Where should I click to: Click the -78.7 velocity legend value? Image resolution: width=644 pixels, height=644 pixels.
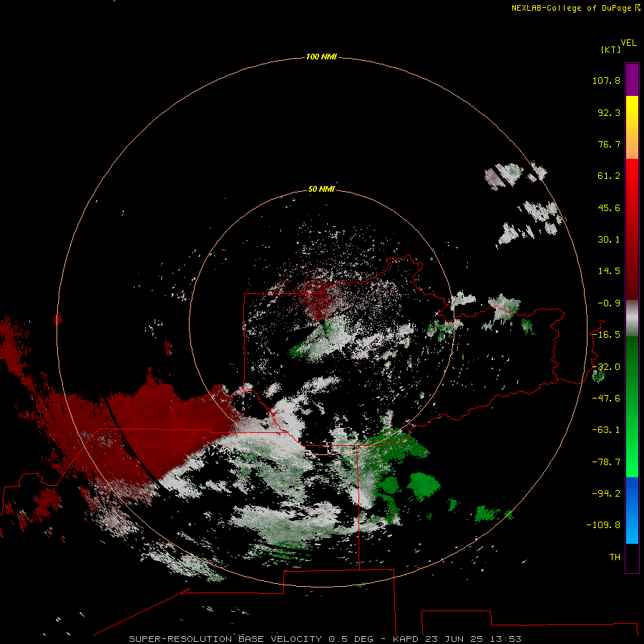coord(606,462)
